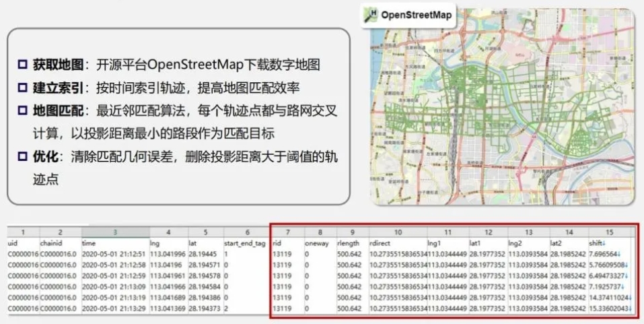Screen dimensions: 644x324
Task: Select column header 10 in the table
Action: tap(398, 232)
